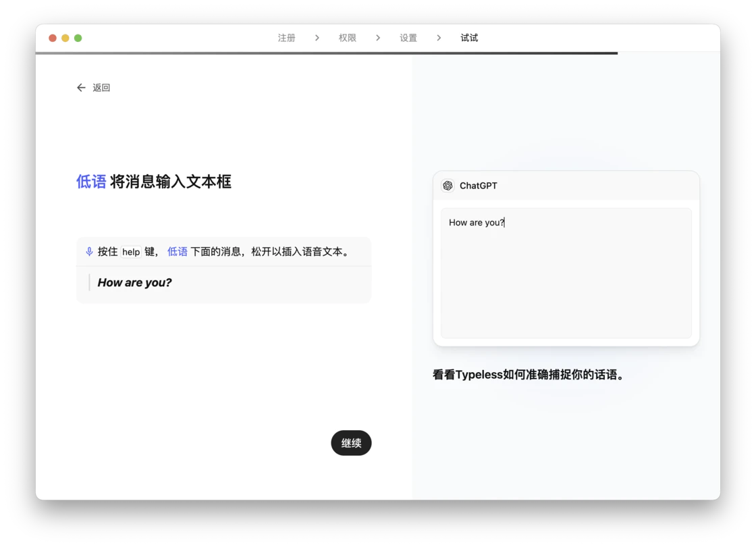Image resolution: width=756 pixels, height=547 pixels.
Task: Click the yellow minimize window button
Action: [x=65, y=38]
